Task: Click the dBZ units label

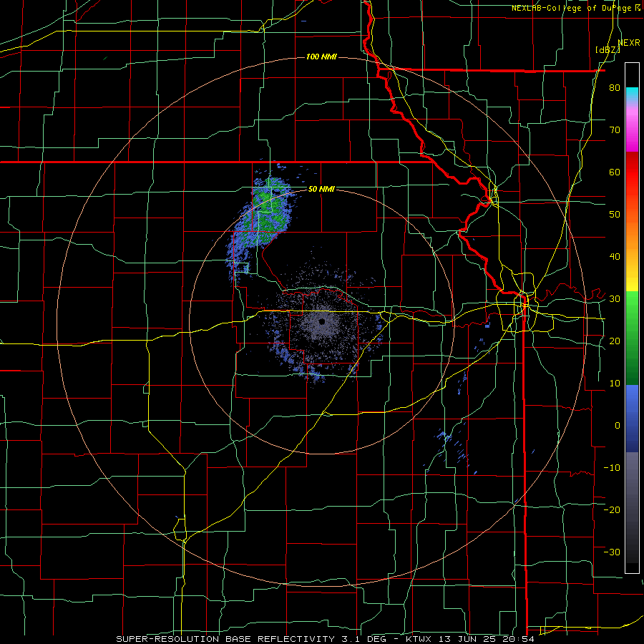Action: (608, 50)
